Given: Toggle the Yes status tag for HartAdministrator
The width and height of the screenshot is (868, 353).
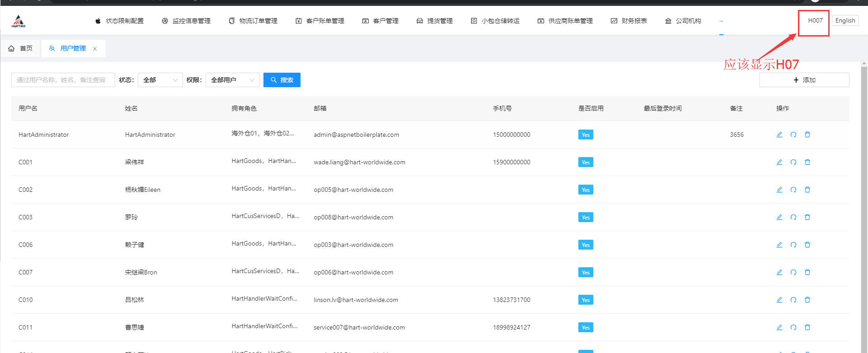Looking at the screenshot, I should (x=586, y=135).
